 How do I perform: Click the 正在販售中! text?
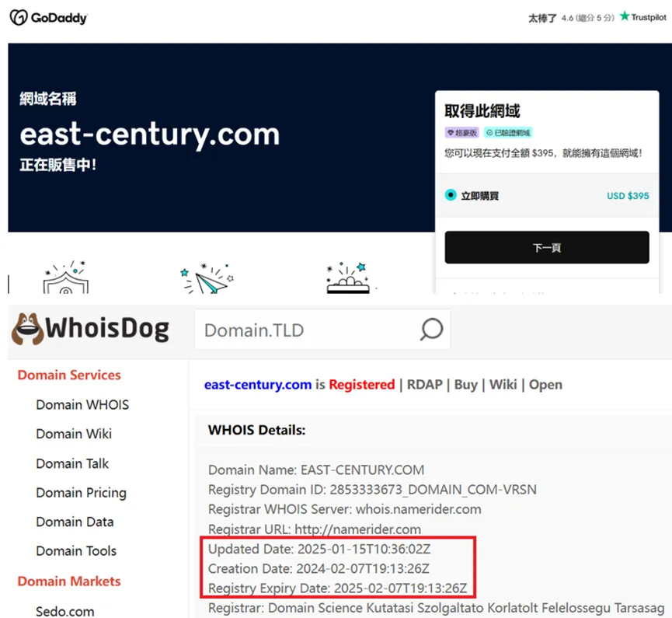(x=57, y=165)
